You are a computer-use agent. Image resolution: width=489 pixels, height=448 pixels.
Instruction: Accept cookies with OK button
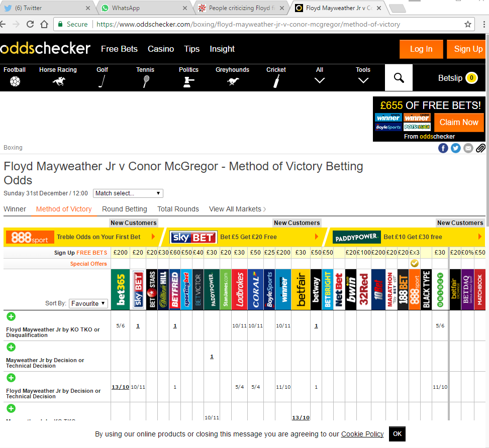tap(397, 434)
